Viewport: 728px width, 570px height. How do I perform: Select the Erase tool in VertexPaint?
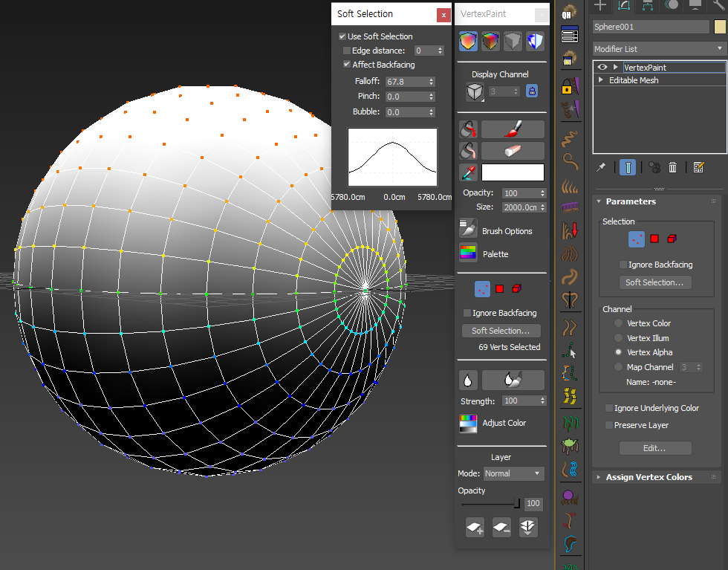pos(513,151)
